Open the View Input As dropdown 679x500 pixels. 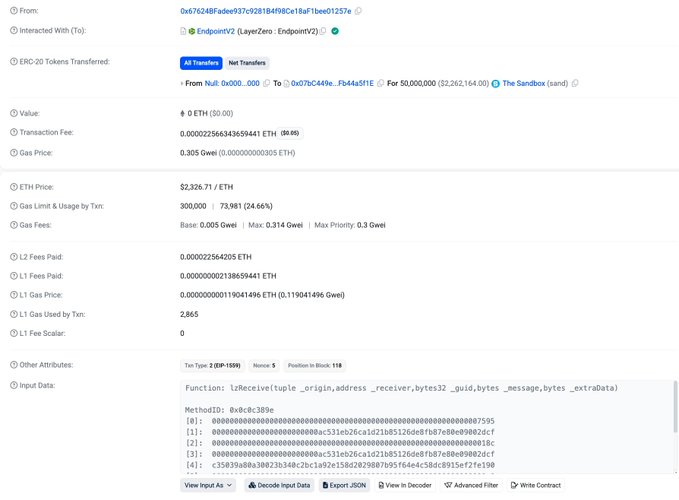click(x=208, y=485)
